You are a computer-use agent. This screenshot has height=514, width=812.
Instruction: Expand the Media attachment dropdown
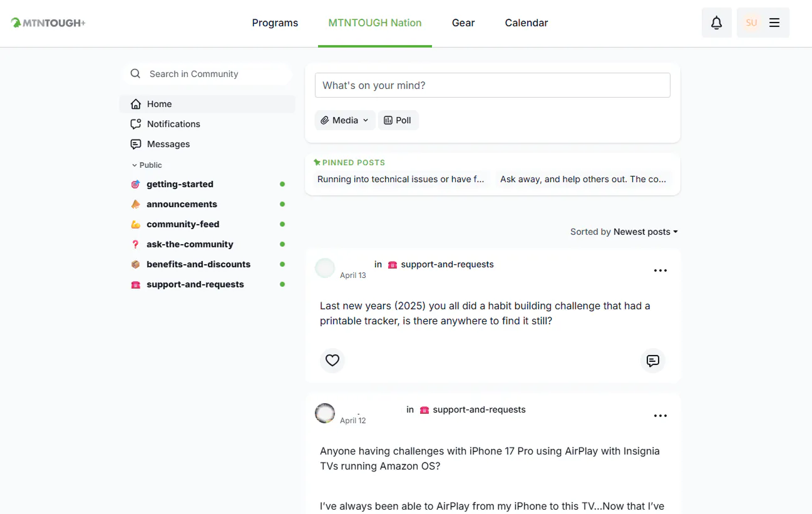344,120
